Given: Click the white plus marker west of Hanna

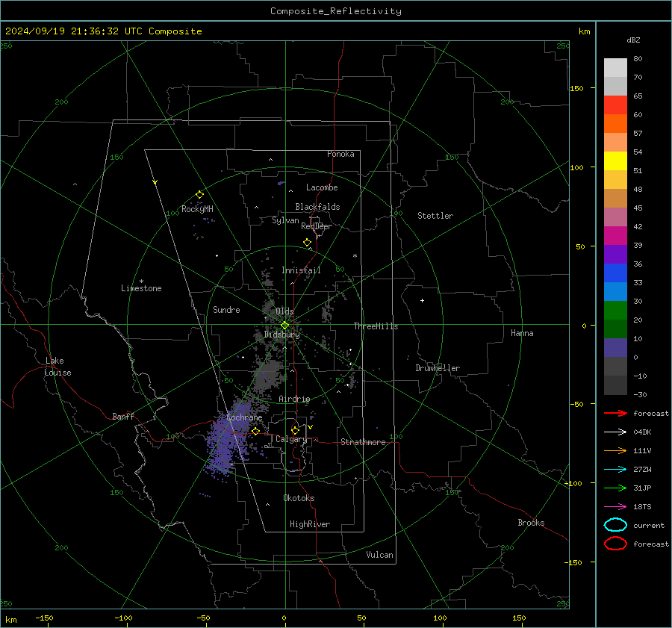Looking at the screenshot, I should (x=422, y=300).
